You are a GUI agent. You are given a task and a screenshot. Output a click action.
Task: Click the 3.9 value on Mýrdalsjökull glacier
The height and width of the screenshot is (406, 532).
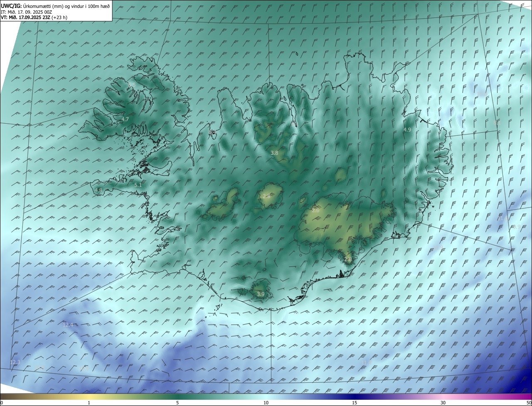(261, 294)
